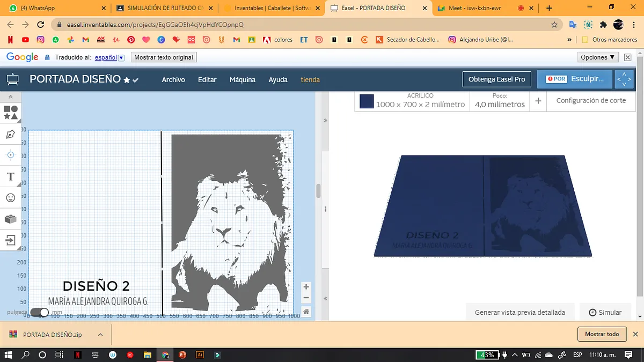Viewport: 644px width, 362px height.
Task: Collapse the left tool sidebar
Action: coord(10,97)
